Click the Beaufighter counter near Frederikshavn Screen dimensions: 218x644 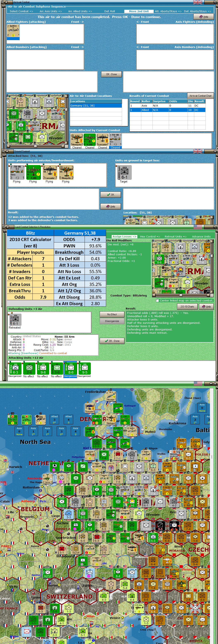[x=111, y=396]
